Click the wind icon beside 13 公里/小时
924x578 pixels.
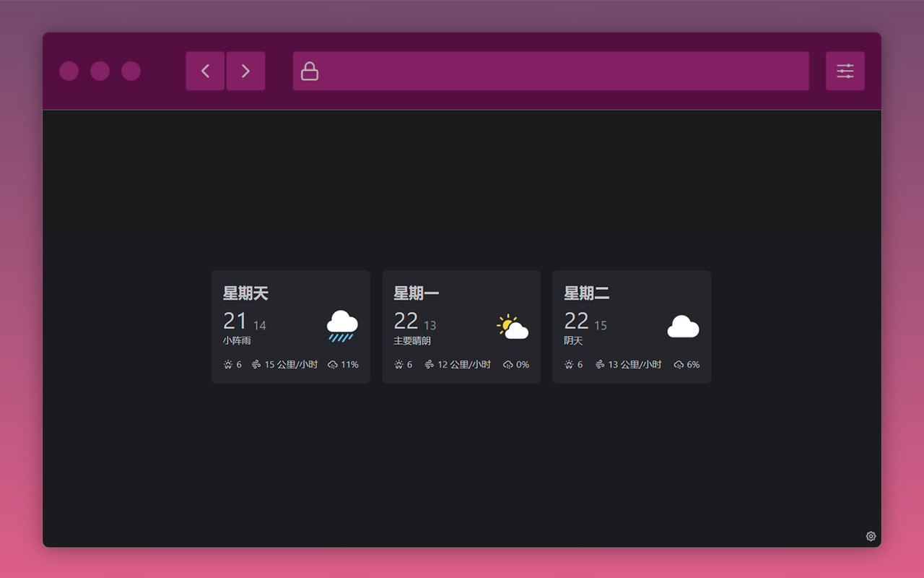pyautogui.click(x=600, y=365)
